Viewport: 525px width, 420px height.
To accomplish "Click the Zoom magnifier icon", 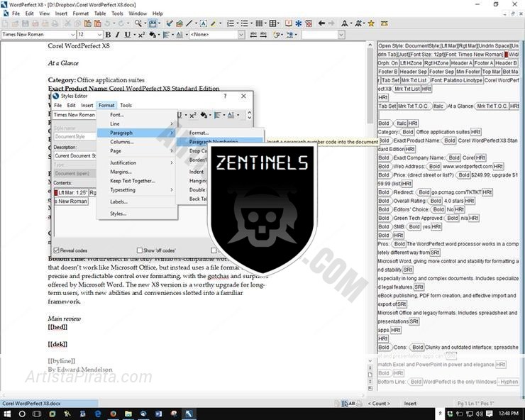I will pos(138,23).
